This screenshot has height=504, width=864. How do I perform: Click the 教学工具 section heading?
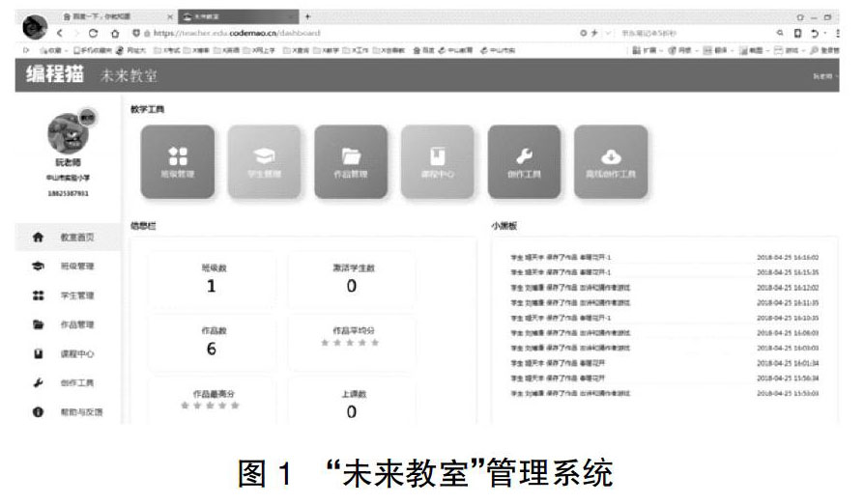[x=147, y=109]
